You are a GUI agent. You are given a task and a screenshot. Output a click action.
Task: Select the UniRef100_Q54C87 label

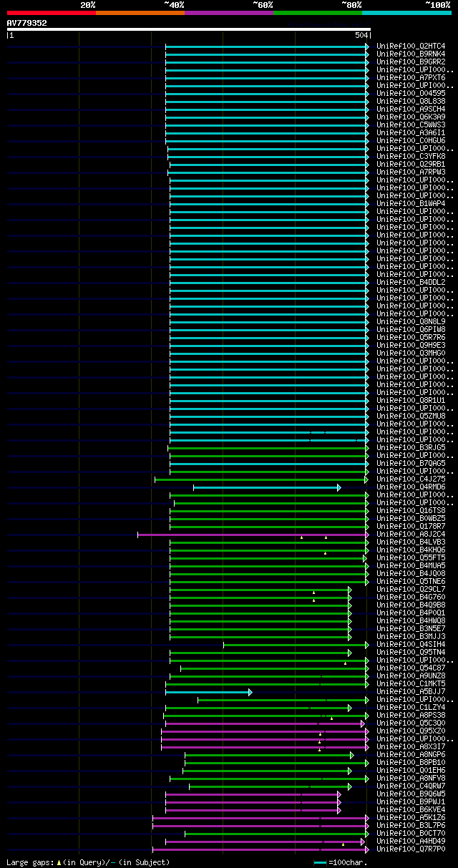411,668
